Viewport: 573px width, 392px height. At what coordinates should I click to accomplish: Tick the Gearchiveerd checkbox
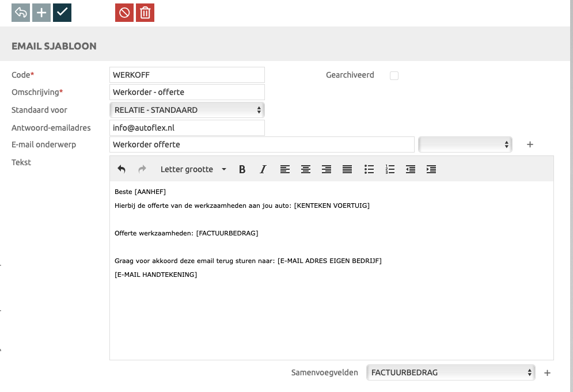pyautogui.click(x=394, y=75)
